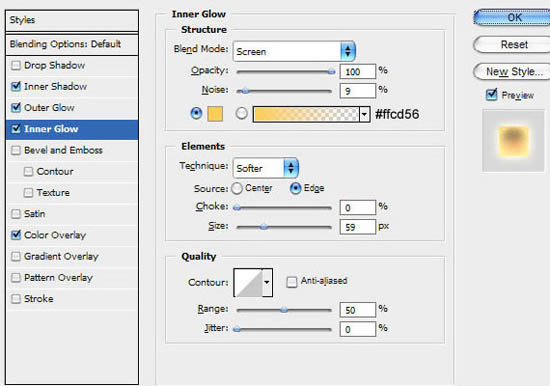Click the style preview thumbnail
Screen dimensions: 550x386
513,141
